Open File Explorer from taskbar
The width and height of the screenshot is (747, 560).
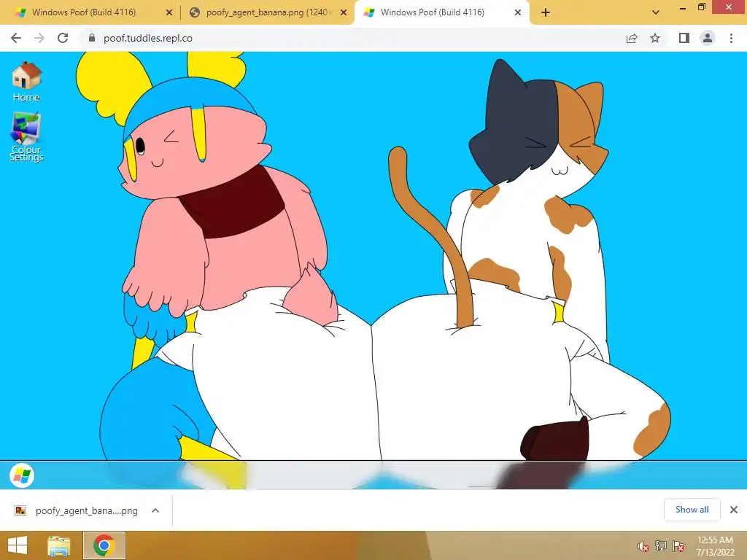coord(59,545)
